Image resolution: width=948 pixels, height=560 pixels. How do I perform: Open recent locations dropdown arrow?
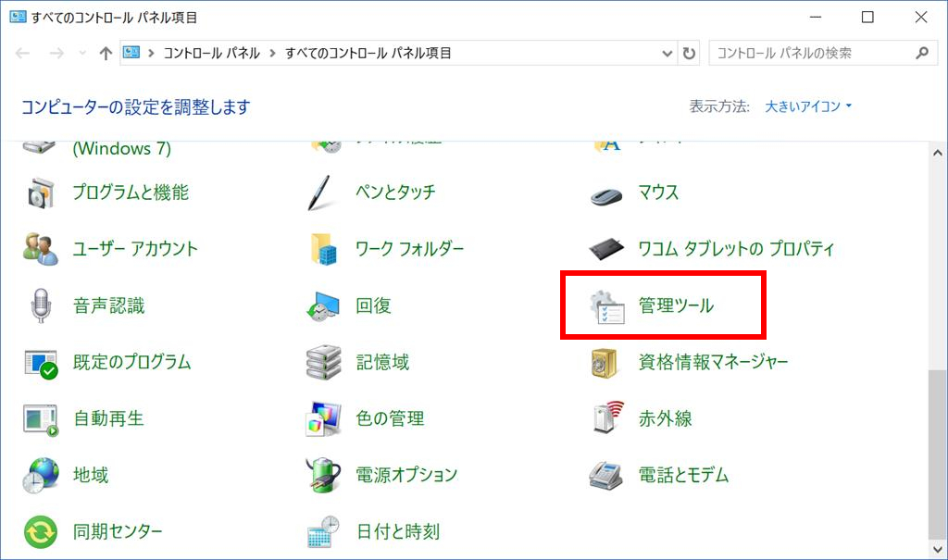point(82,54)
